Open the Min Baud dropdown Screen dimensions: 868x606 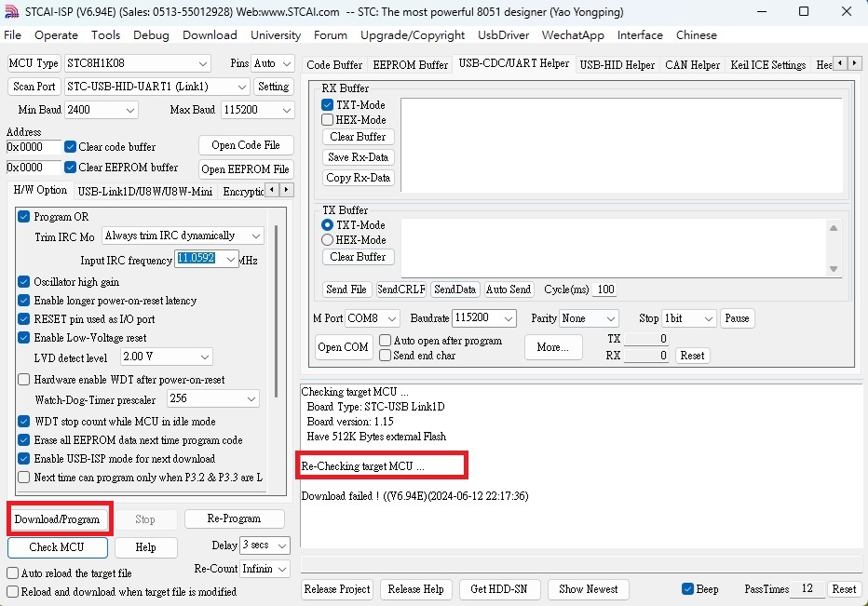pos(101,110)
